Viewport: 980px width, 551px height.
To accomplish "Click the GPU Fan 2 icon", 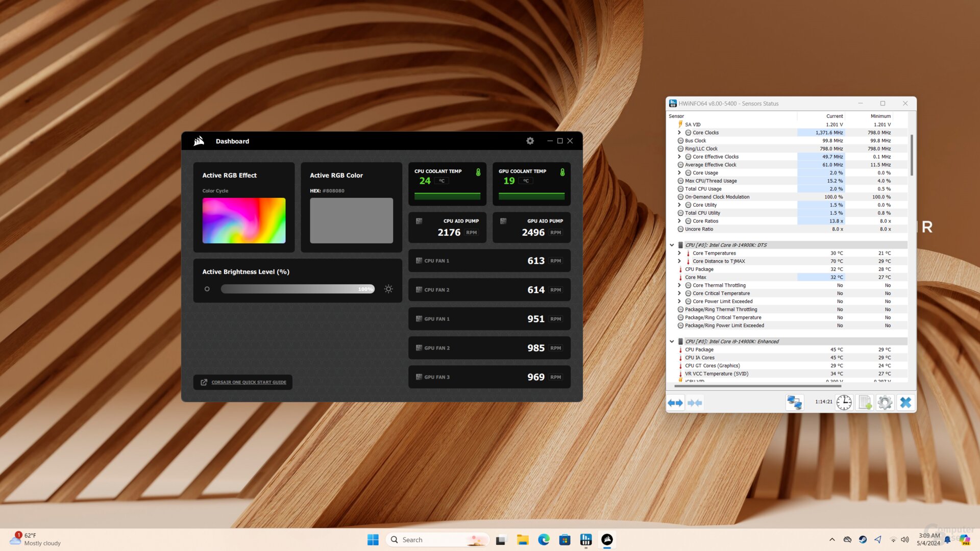I will click(x=419, y=348).
